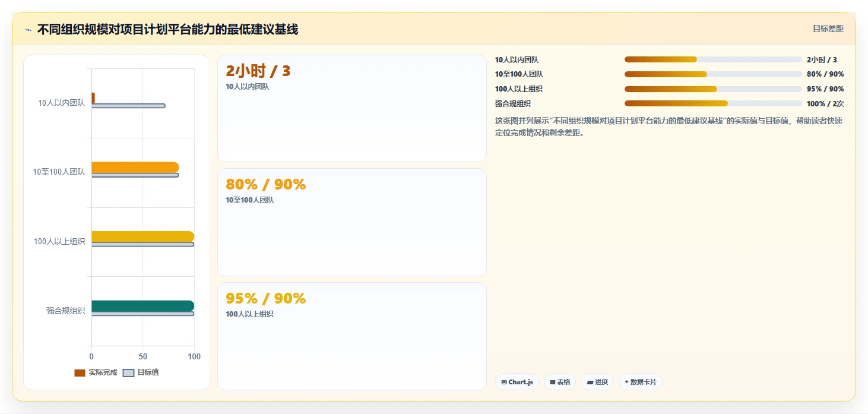Toggle the 目标值 legend entry

141,372
